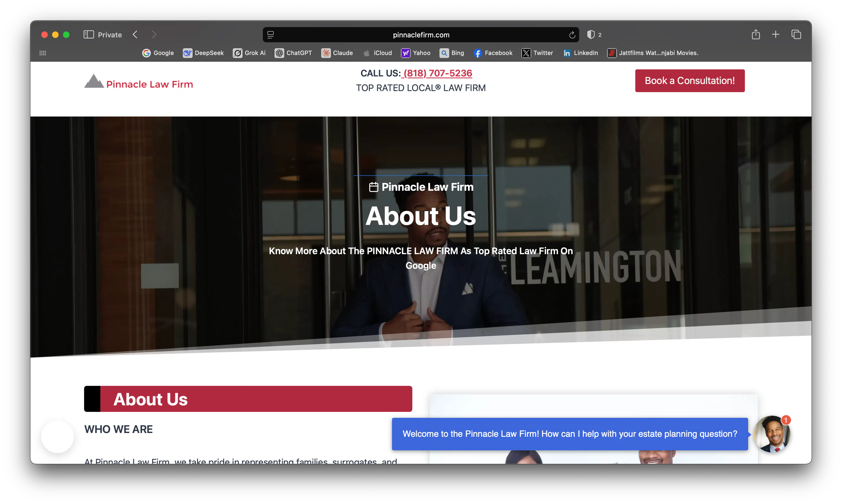Open the Privacy Report shield icon
The height and width of the screenshot is (504, 842).
click(591, 34)
